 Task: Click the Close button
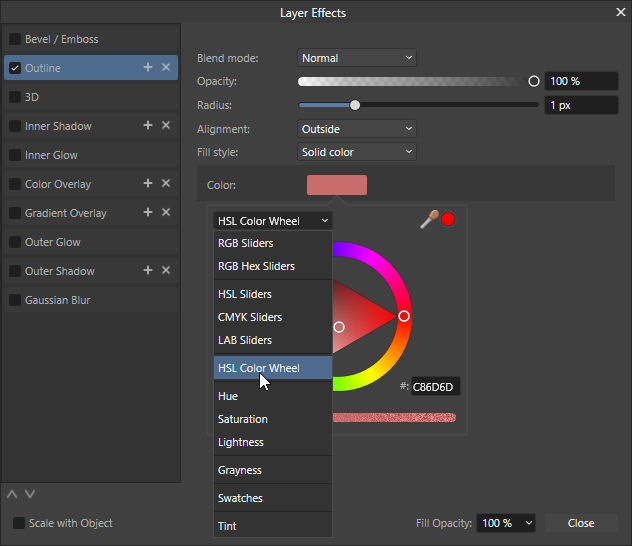(x=581, y=523)
